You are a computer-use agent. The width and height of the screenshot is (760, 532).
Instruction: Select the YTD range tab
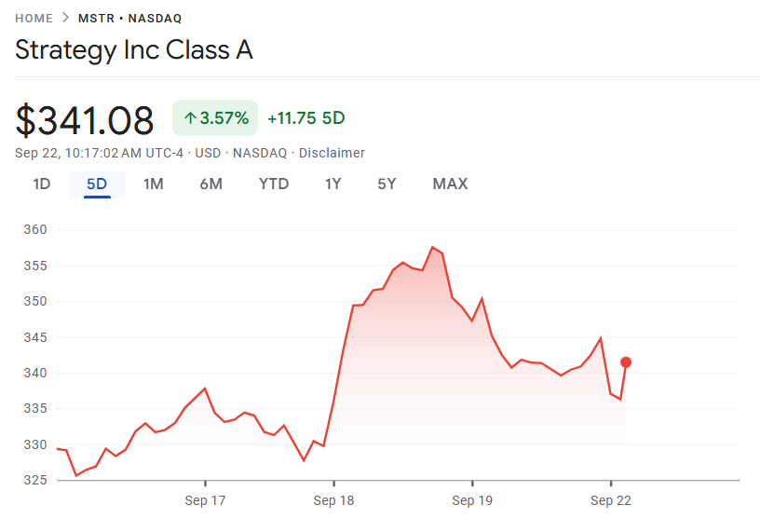click(274, 184)
